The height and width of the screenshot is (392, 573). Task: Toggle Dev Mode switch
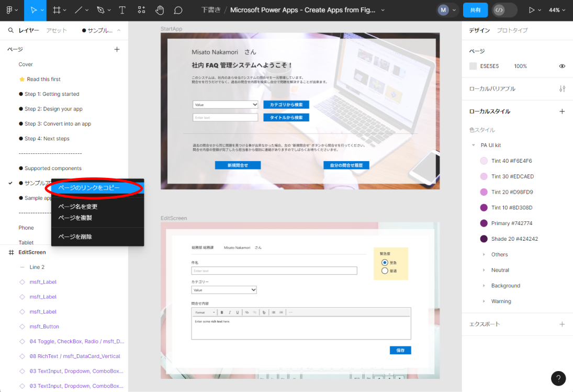pyautogui.click(x=504, y=10)
